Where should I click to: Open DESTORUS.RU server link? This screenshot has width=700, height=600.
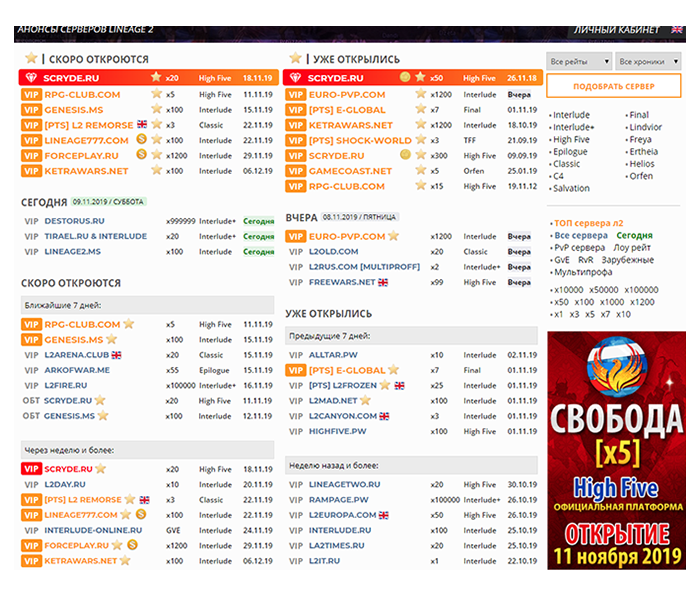[x=75, y=221]
